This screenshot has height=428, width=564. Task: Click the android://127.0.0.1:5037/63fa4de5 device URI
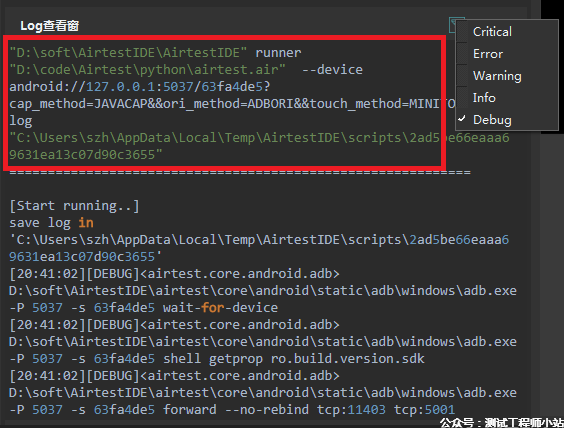(x=140, y=87)
